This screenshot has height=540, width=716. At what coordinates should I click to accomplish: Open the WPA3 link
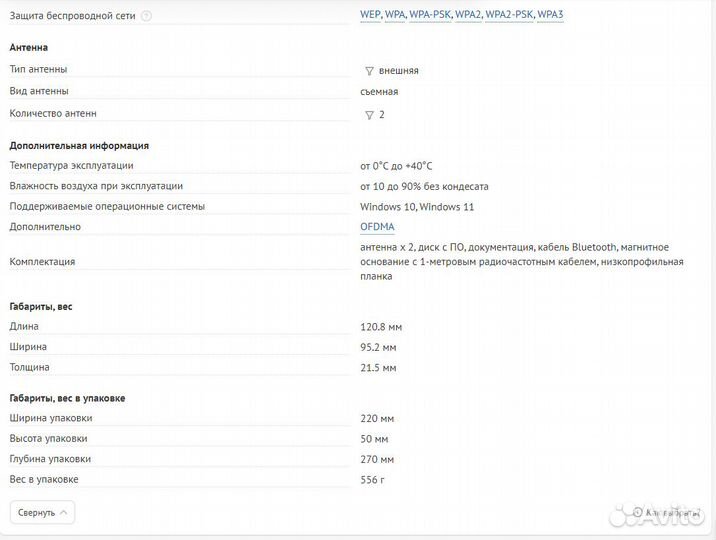point(551,15)
